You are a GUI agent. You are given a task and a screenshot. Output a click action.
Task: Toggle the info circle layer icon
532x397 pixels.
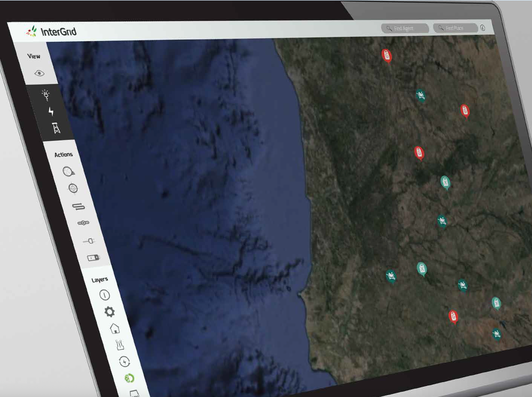click(105, 295)
